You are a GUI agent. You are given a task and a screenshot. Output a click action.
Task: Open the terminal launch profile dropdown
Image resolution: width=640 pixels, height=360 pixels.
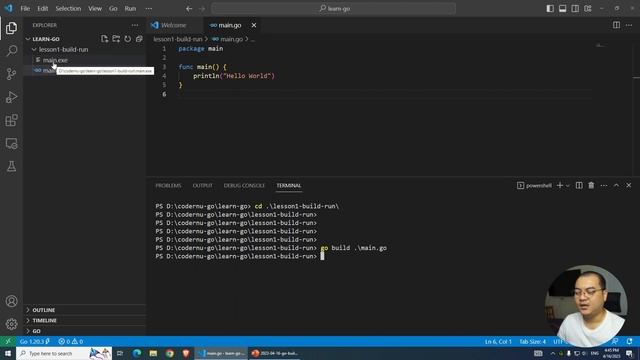[x=568, y=185]
